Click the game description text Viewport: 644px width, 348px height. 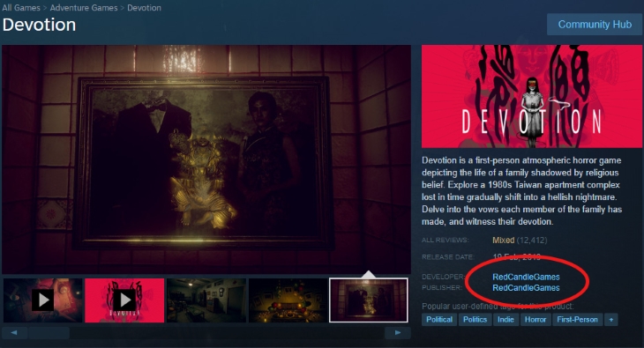(521, 191)
